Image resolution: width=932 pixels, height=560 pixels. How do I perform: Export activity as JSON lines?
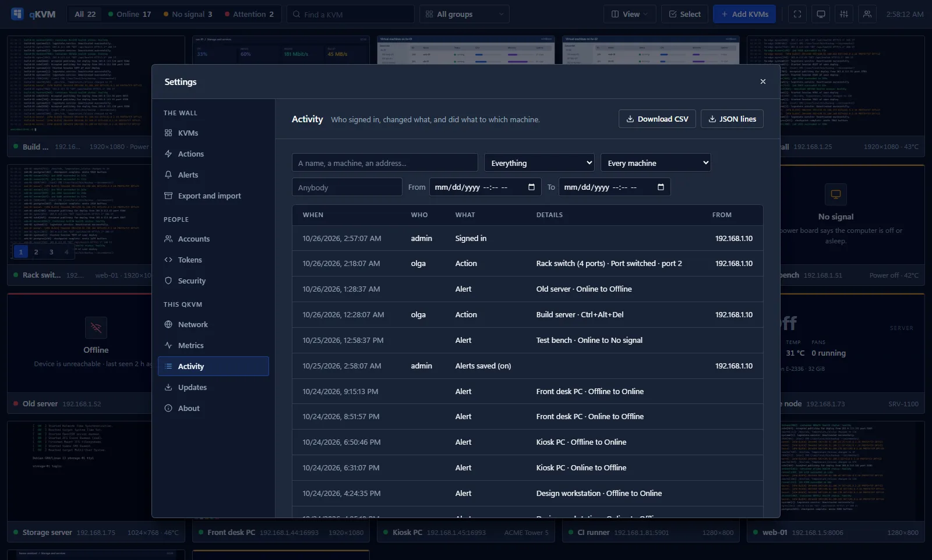tap(732, 119)
